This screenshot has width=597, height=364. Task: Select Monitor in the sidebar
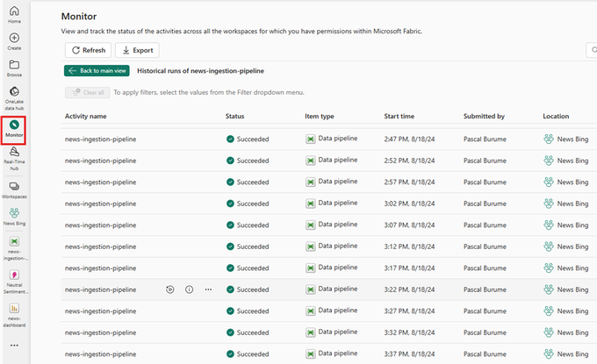coord(14,129)
